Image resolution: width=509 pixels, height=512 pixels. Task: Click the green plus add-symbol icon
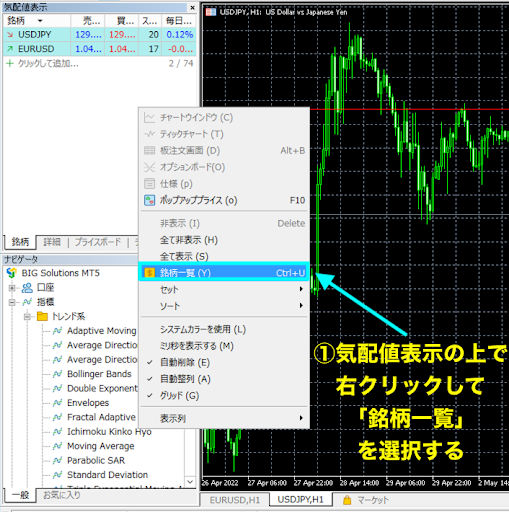coord(10,63)
